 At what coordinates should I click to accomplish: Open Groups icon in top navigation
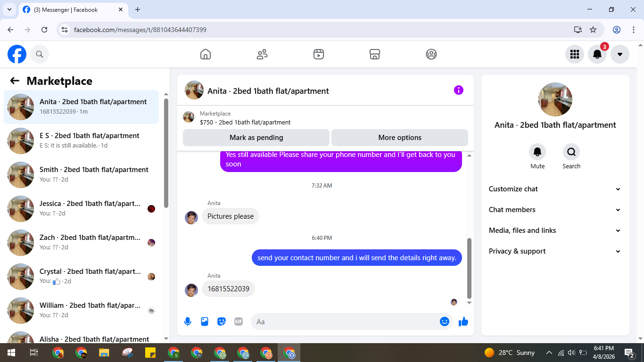click(x=431, y=54)
